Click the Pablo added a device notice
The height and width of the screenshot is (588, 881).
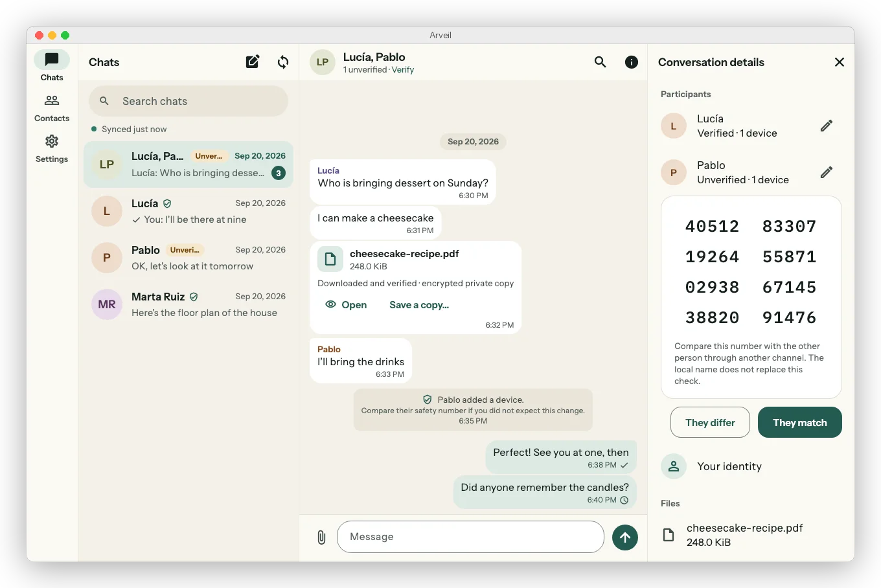tap(473, 410)
